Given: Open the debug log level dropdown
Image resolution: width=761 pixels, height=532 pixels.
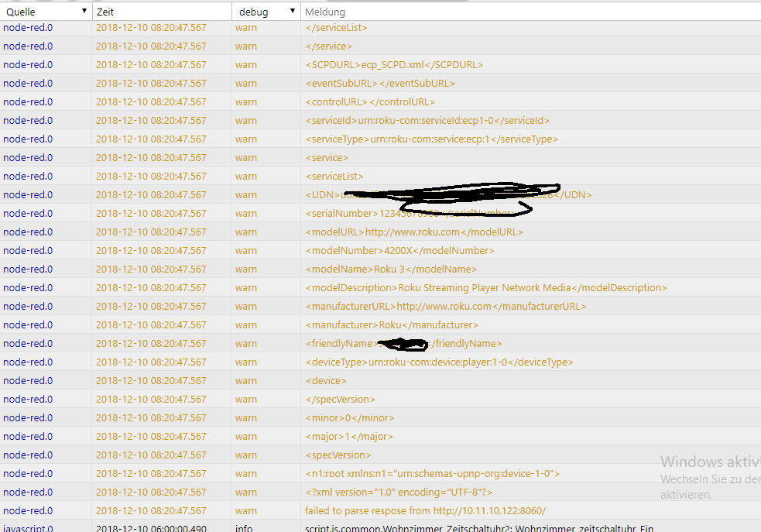Looking at the screenshot, I should point(266,12).
